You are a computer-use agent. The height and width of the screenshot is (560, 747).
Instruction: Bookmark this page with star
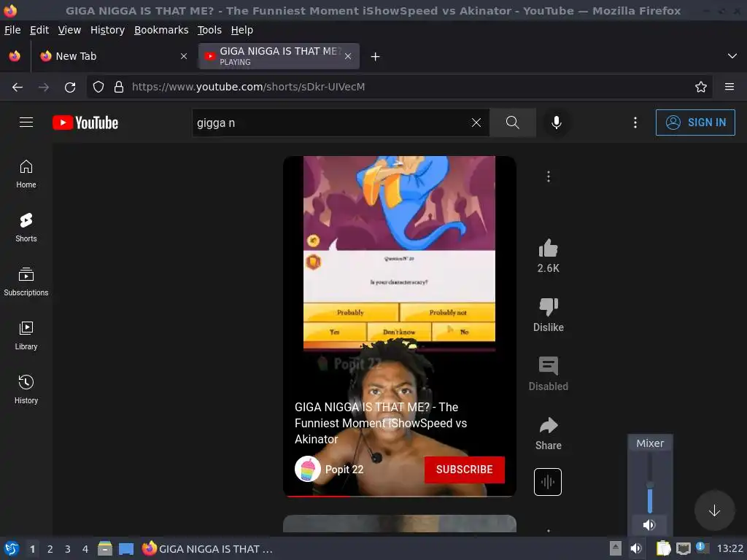pyautogui.click(x=701, y=87)
